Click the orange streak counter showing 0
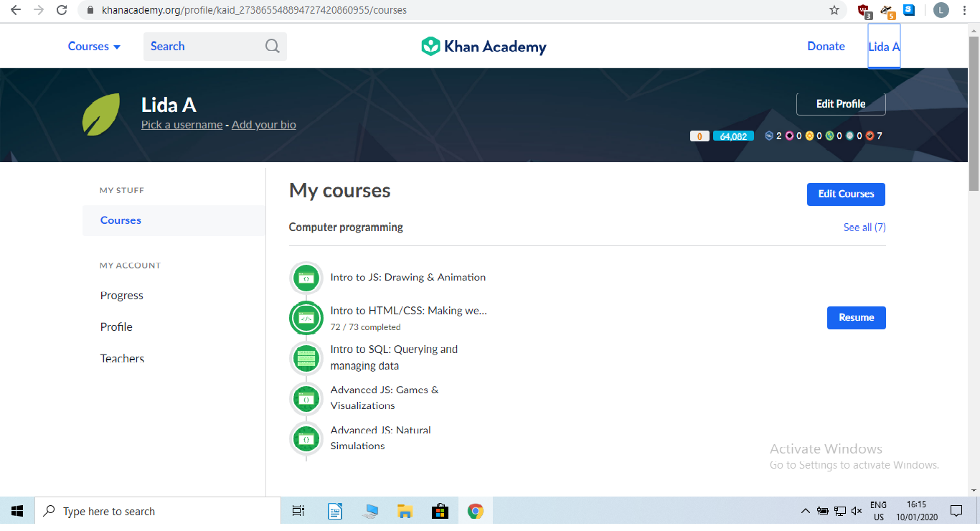This screenshot has height=531, width=980. [699, 136]
